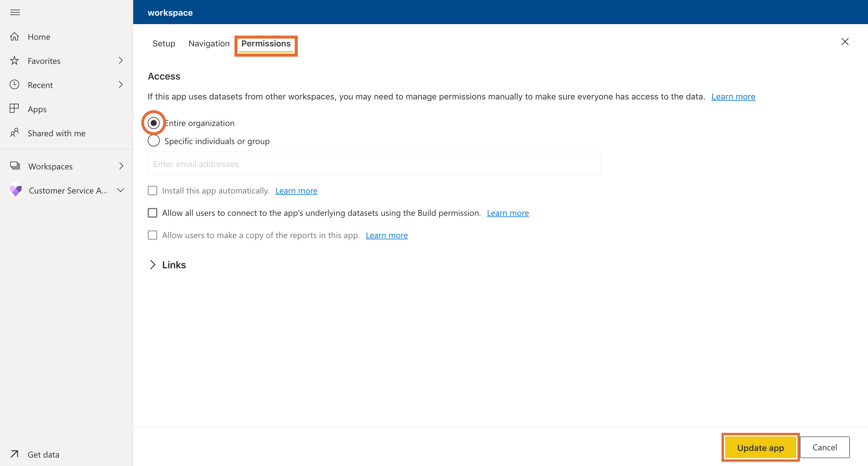Click the Shared with me people icon
The width and height of the screenshot is (868, 466).
(x=15, y=133)
